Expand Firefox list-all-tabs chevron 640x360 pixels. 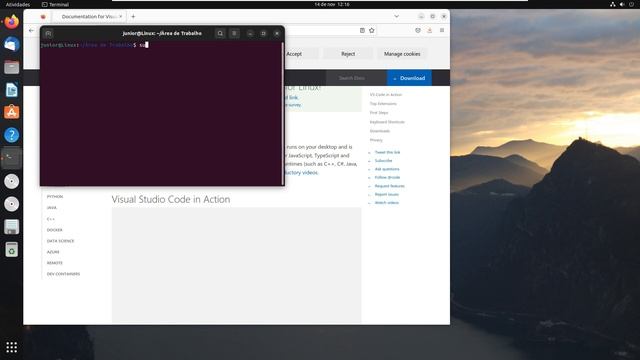[396, 17]
